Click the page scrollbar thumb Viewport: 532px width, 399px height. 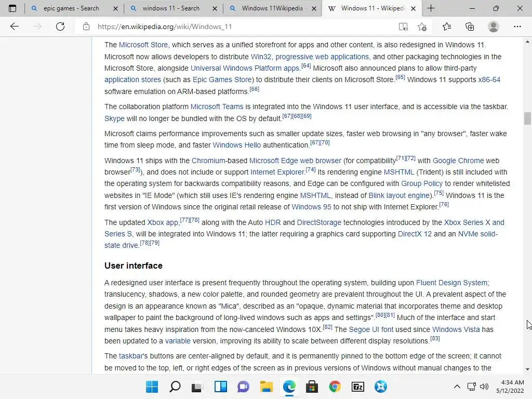click(x=527, y=118)
